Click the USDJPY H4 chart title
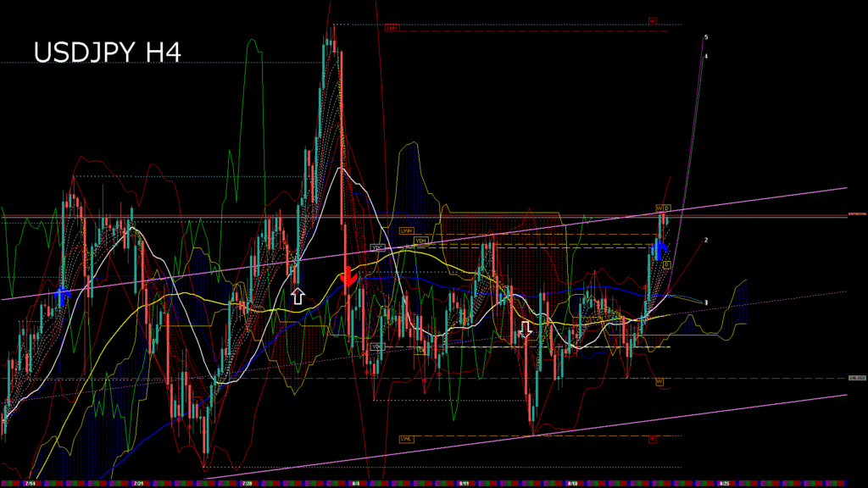Image resolution: width=868 pixels, height=488 pixels. 107,53
